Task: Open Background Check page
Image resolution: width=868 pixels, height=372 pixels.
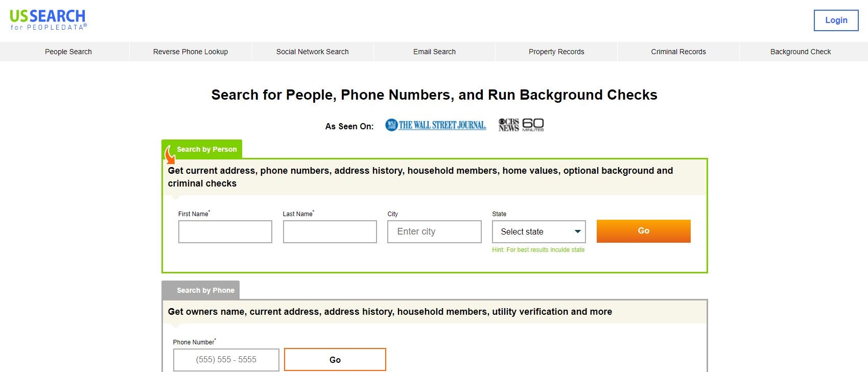Action: click(x=801, y=52)
